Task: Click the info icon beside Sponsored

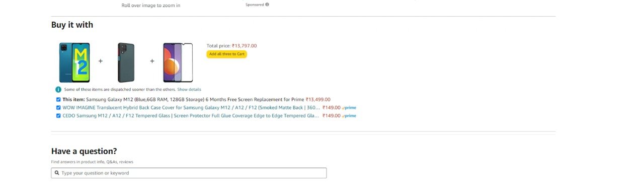Action: tap(267, 5)
